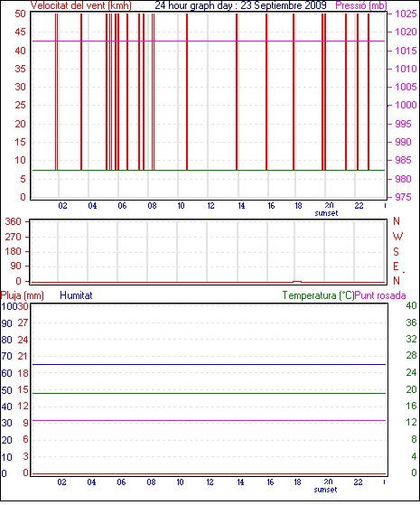
Task: Click the 1025 value on pressure axis
Action: pyautogui.click(x=406, y=14)
